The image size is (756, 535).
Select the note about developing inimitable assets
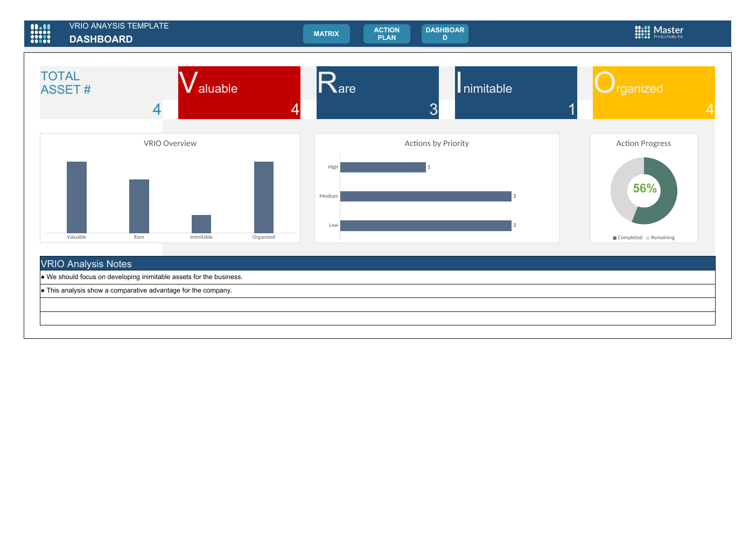coord(377,277)
